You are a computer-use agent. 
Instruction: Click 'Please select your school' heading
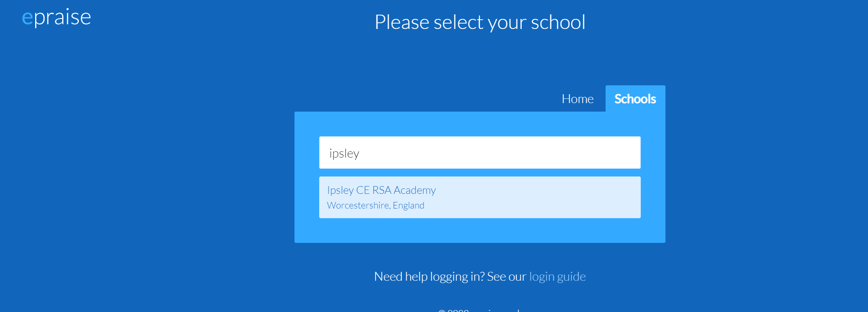pos(480,22)
